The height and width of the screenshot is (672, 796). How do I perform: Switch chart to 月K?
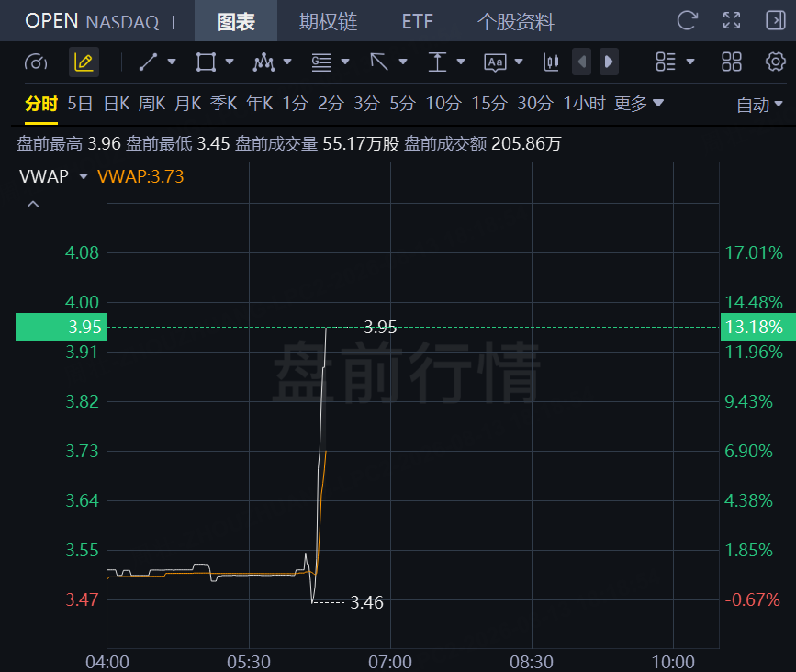click(x=188, y=104)
